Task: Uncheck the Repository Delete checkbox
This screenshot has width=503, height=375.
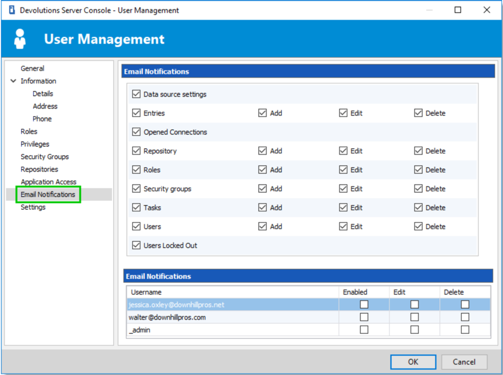Action: [418, 151]
